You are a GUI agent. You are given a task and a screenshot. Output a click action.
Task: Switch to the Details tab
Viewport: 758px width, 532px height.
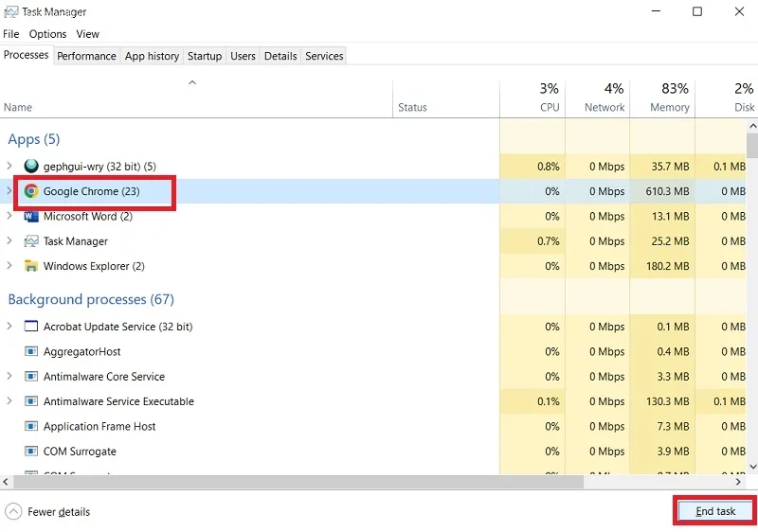280,56
